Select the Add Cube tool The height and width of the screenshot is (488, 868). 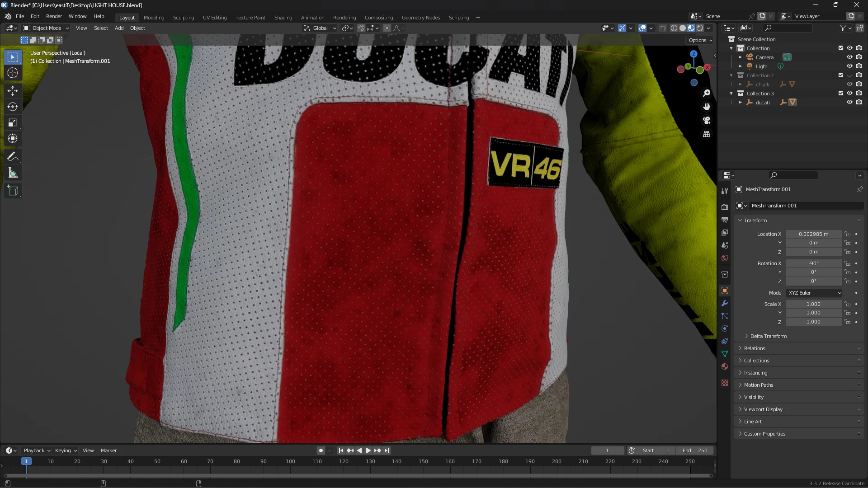pos(13,191)
